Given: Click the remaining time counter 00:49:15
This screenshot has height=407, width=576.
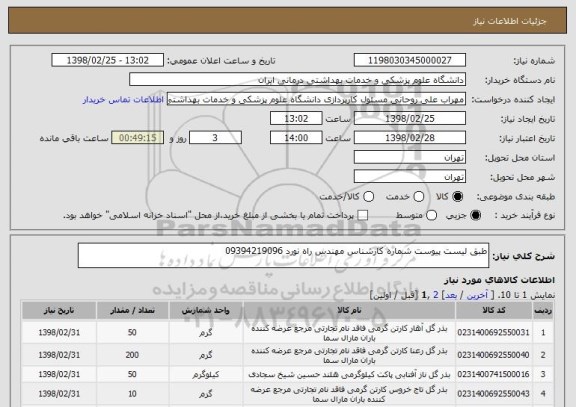Looking at the screenshot, I should [138, 138].
